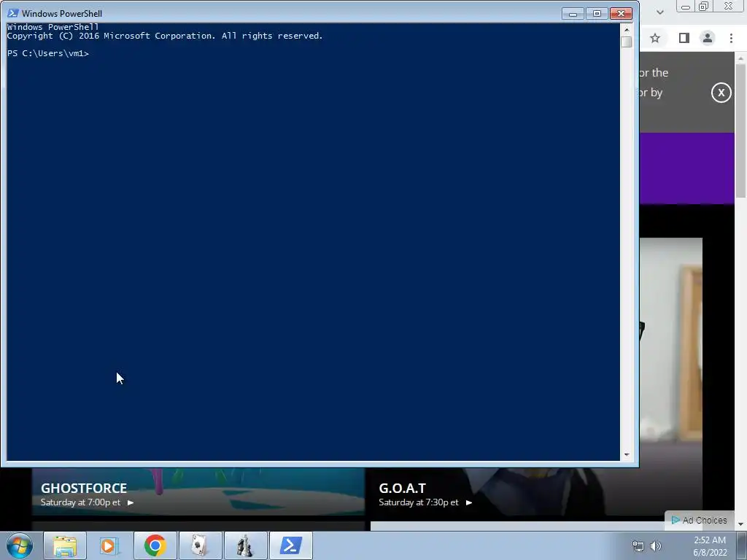Dismiss the banner with X circle
The image size is (747, 560).
point(721,93)
